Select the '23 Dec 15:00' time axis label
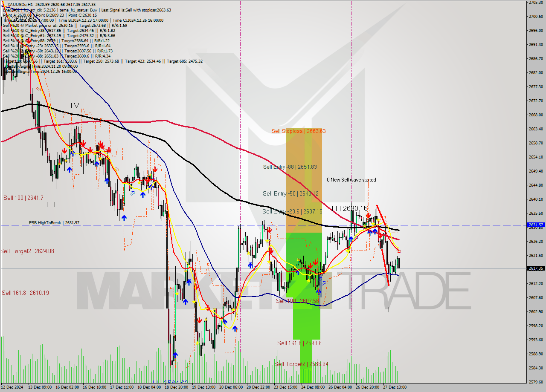The image size is (546, 392). point(285,387)
